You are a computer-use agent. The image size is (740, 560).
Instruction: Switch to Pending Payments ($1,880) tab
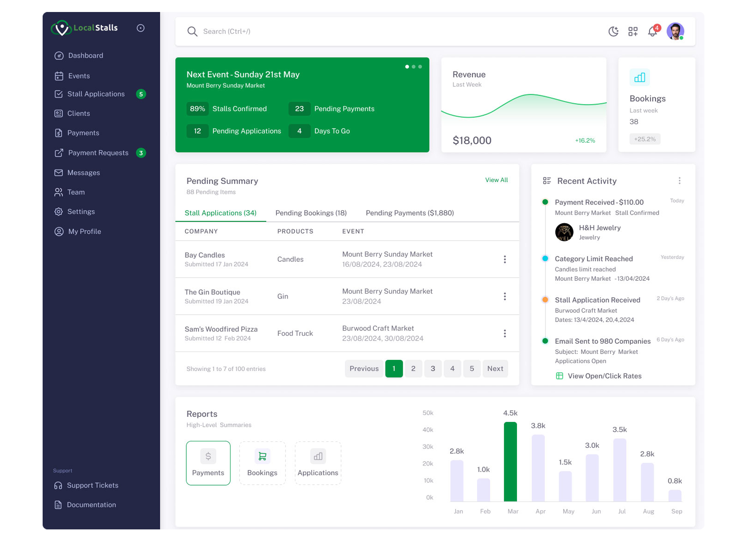[409, 213]
